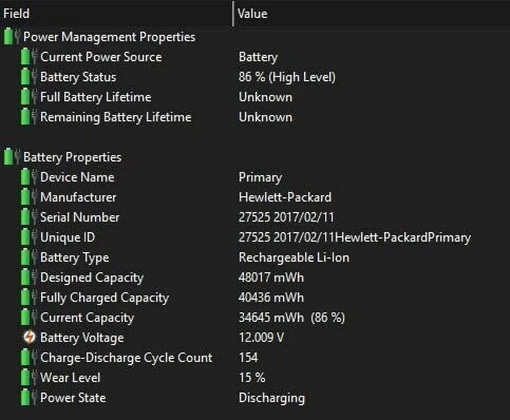Collapse the Power Management Properties group
510x420 pixels.
coord(9,37)
